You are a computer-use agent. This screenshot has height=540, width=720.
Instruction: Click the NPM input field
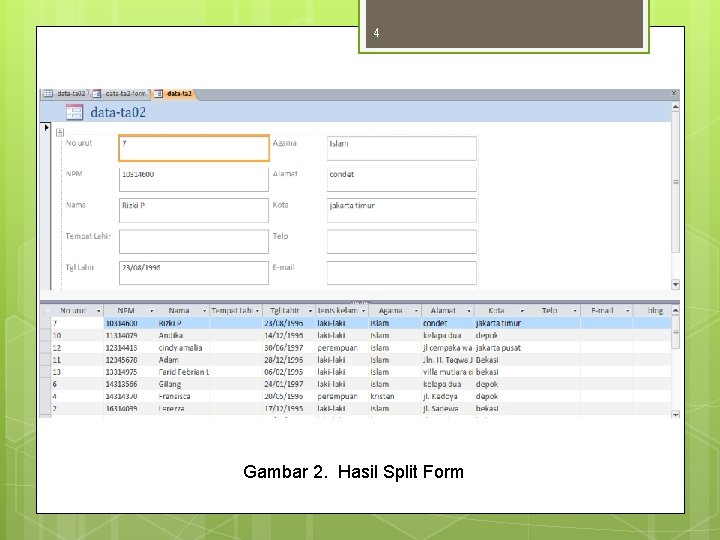pos(194,179)
